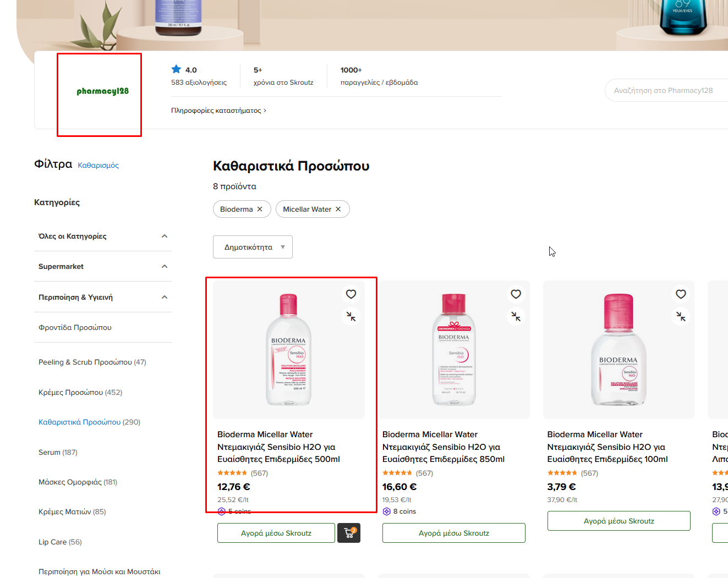Compare the Bioderma 500ml product with the arrows icon
Image resolution: width=728 pixels, height=578 pixels.
[x=351, y=316]
